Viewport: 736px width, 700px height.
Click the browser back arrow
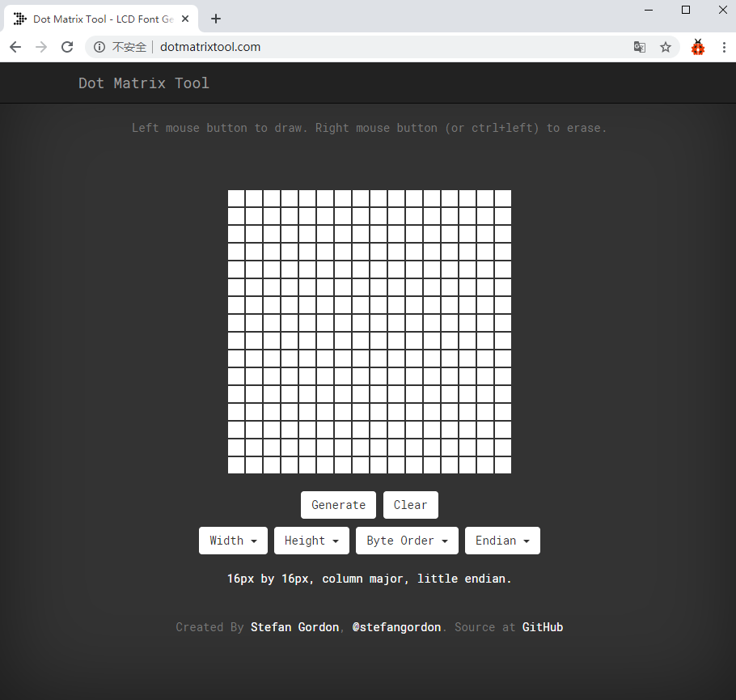click(x=15, y=47)
